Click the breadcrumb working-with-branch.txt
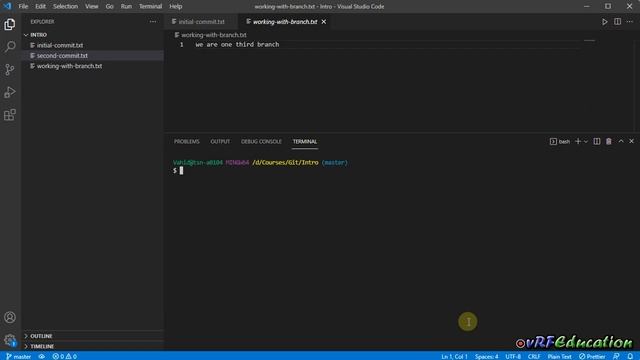Image resolution: width=640 pixels, height=360 pixels. pos(214,35)
